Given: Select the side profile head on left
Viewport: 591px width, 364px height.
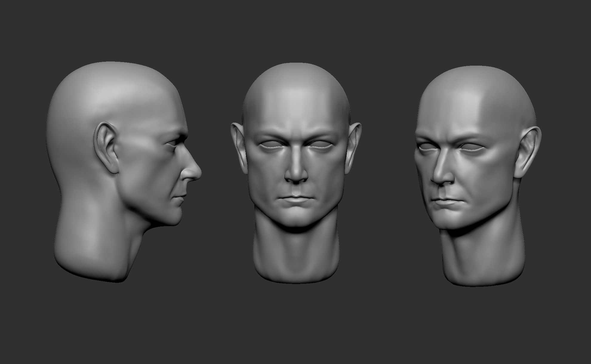Looking at the screenshot, I should (119, 167).
